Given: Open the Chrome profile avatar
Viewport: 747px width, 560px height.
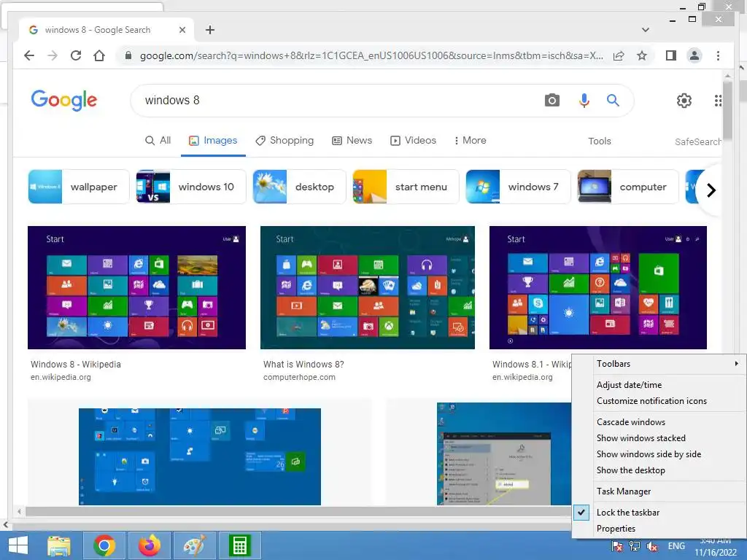Looking at the screenshot, I should (694, 55).
